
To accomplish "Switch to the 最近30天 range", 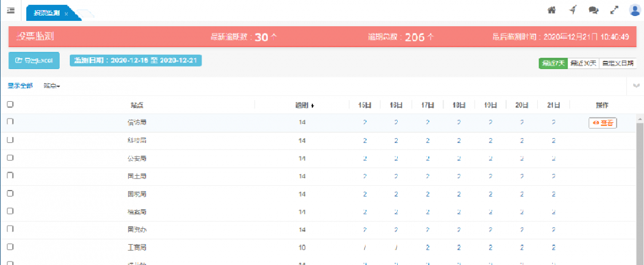I will tap(583, 63).
